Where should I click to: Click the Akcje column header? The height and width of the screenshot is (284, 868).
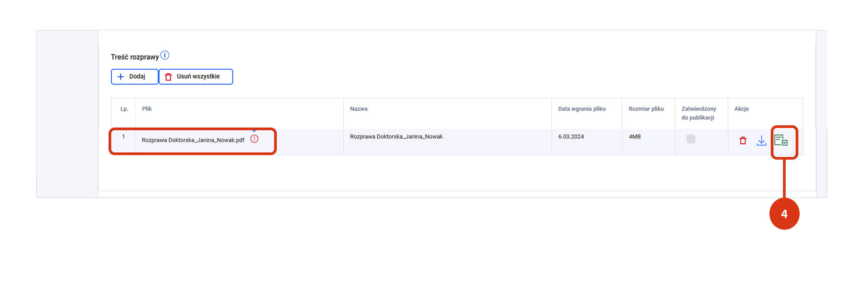point(741,109)
